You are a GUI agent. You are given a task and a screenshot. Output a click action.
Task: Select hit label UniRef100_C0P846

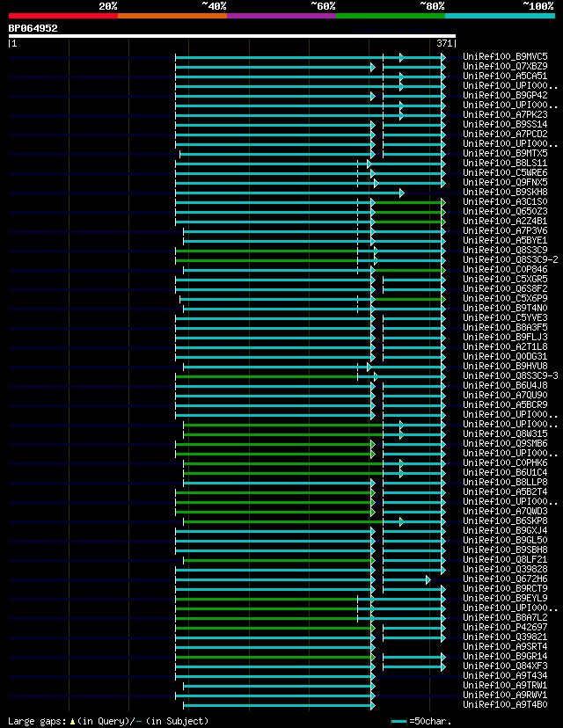pyautogui.click(x=506, y=269)
